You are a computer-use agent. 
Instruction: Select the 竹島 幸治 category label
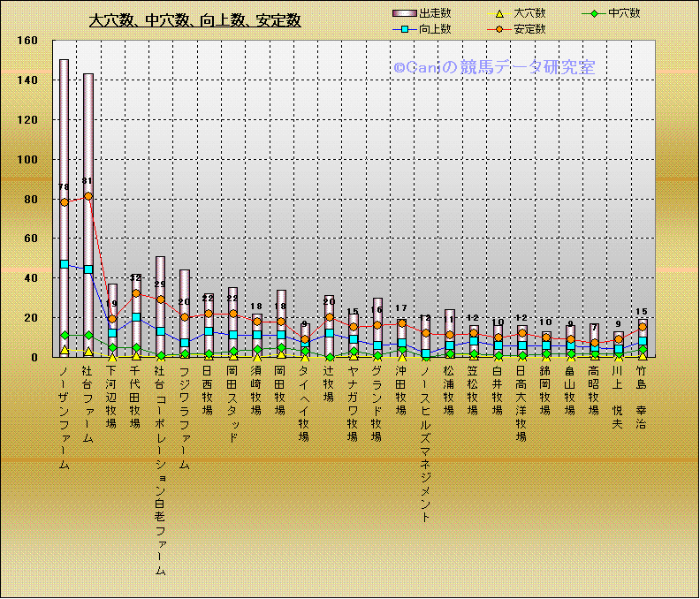[643, 396]
